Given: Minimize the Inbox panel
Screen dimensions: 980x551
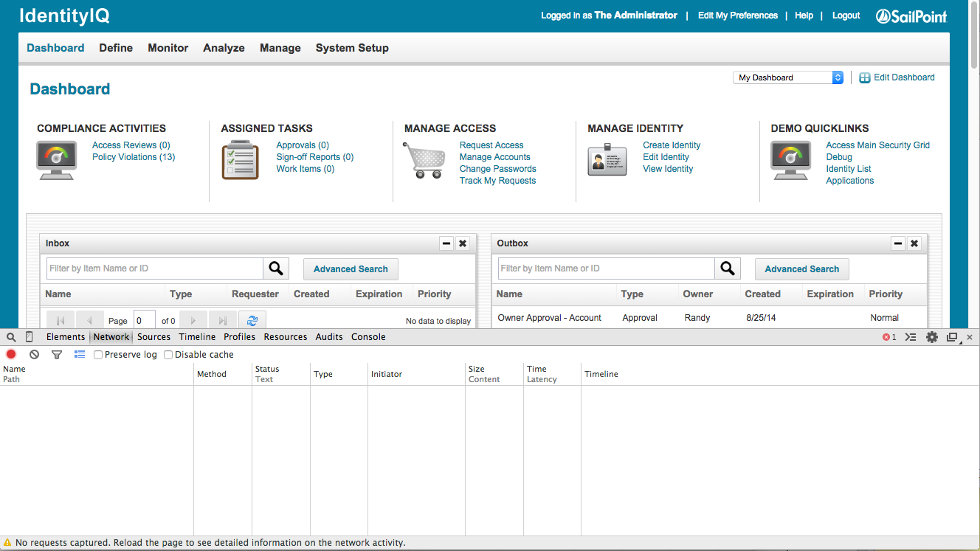Looking at the screenshot, I should pos(446,243).
